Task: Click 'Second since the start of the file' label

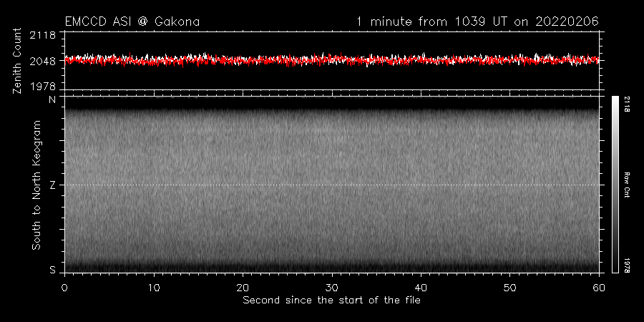Action: pos(331,301)
